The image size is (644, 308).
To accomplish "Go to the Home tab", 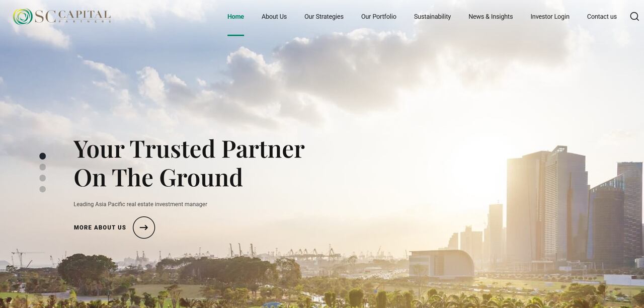I will pyautogui.click(x=235, y=17).
